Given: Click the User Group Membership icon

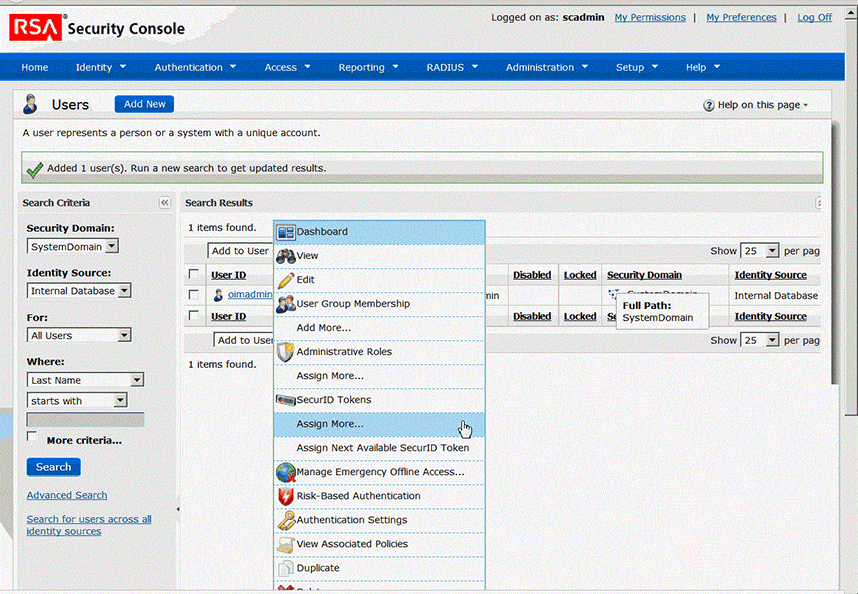Looking at the screenshot, I should click(x=286, y=304).
